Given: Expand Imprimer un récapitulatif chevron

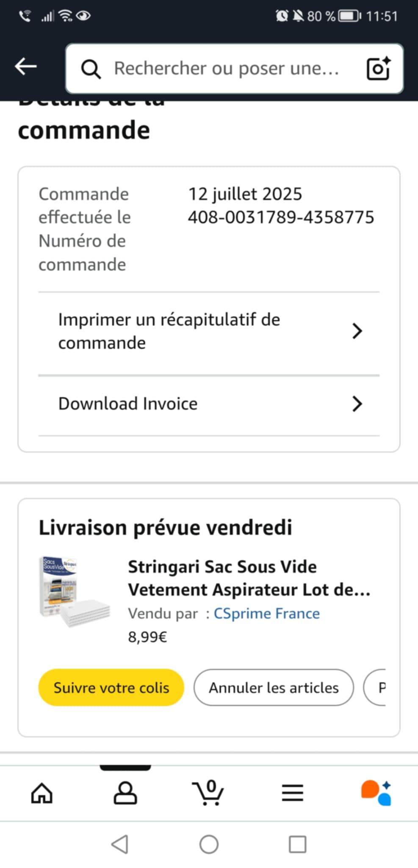Looking at the screenshot, I should 357,331.
